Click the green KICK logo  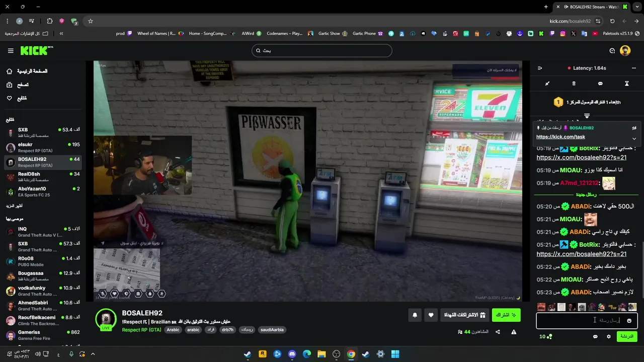[37, 50]
